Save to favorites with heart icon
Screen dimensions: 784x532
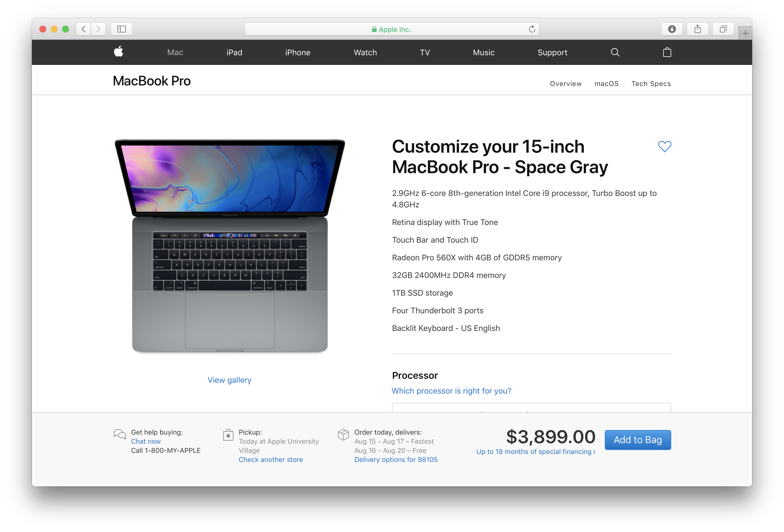(x=665, y=146)
